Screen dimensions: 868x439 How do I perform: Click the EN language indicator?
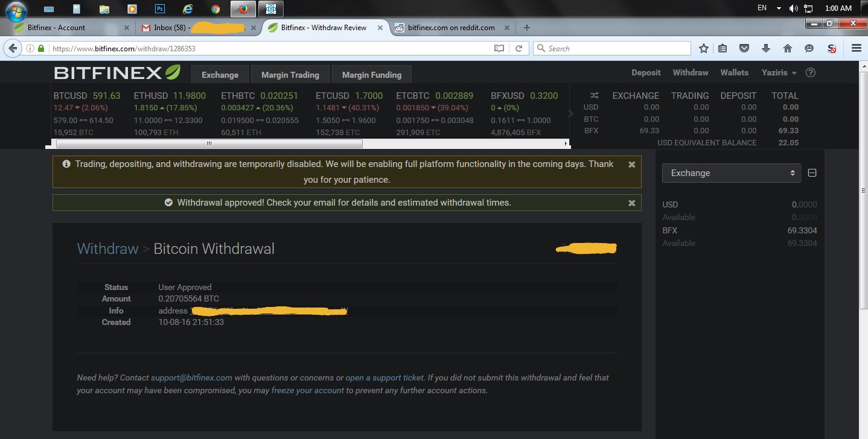(x=762, y=8)
